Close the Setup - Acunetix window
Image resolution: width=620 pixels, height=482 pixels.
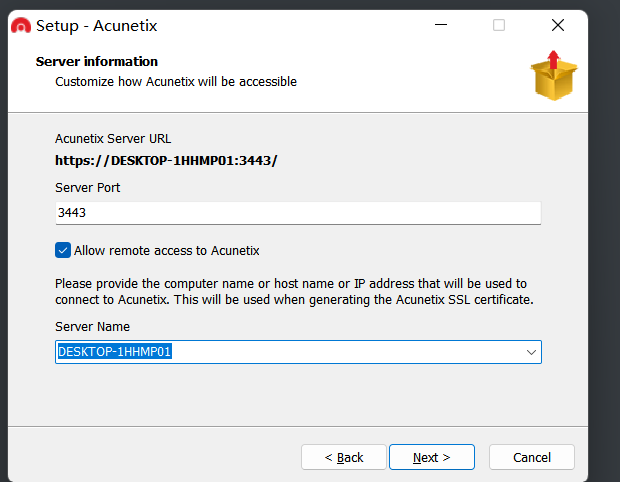tap(558, 25)
